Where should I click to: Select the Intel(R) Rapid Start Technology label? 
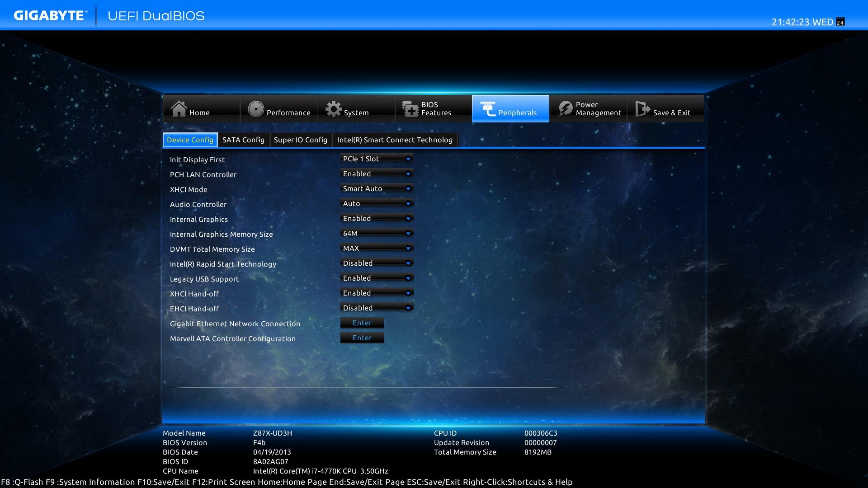click(223, 264)
